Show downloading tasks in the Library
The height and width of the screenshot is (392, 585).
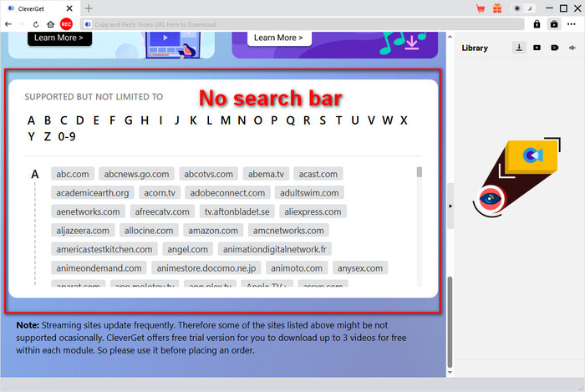(x=519, y=48)
